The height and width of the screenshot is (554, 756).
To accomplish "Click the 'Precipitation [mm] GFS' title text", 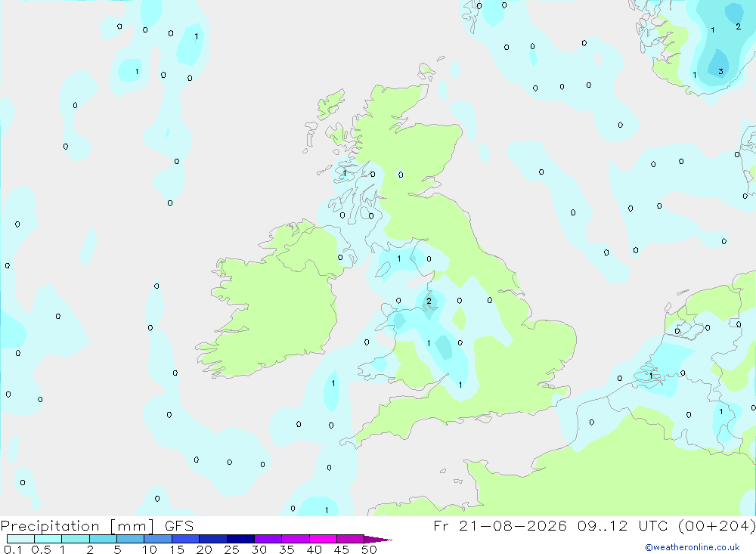I will (x=97, y=525).
